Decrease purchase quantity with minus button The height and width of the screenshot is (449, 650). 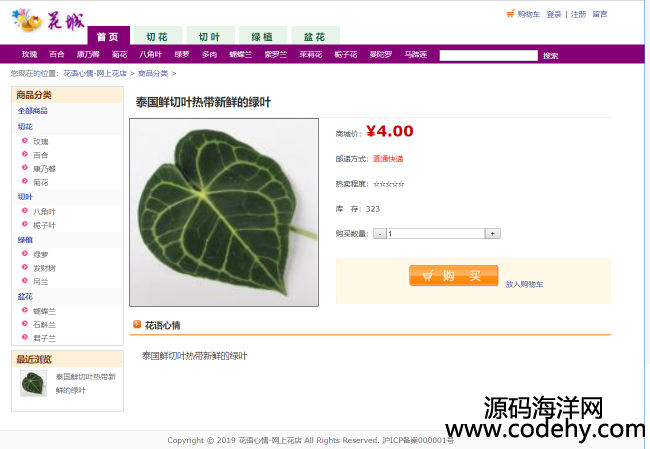(380, 234)
